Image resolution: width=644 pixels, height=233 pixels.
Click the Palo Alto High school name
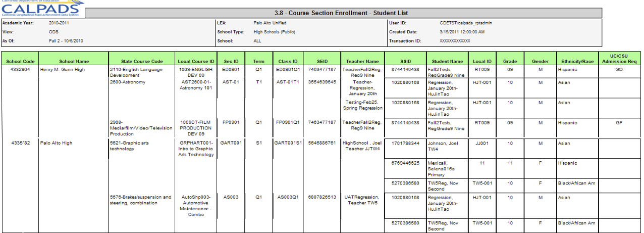tap(57, 143)
